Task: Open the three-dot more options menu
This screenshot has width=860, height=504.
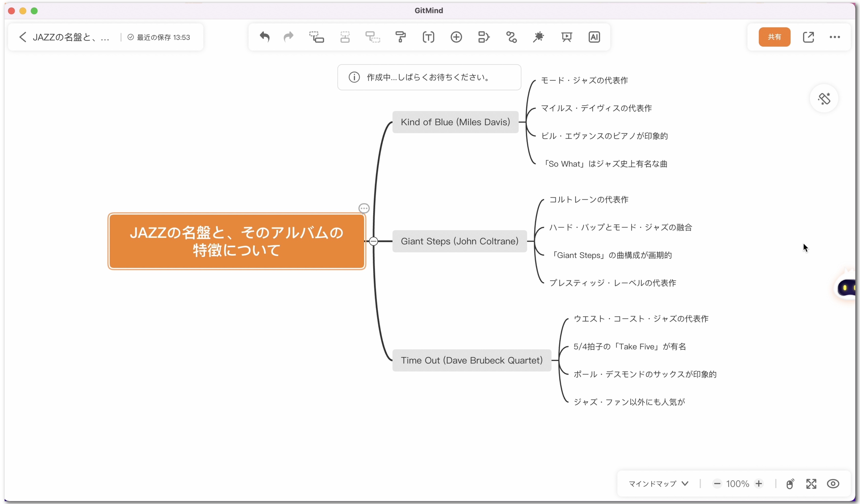Action: coord(835,37)
